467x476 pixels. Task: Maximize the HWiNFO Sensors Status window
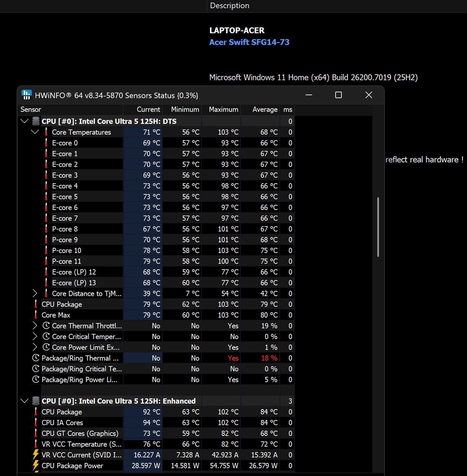339,95
